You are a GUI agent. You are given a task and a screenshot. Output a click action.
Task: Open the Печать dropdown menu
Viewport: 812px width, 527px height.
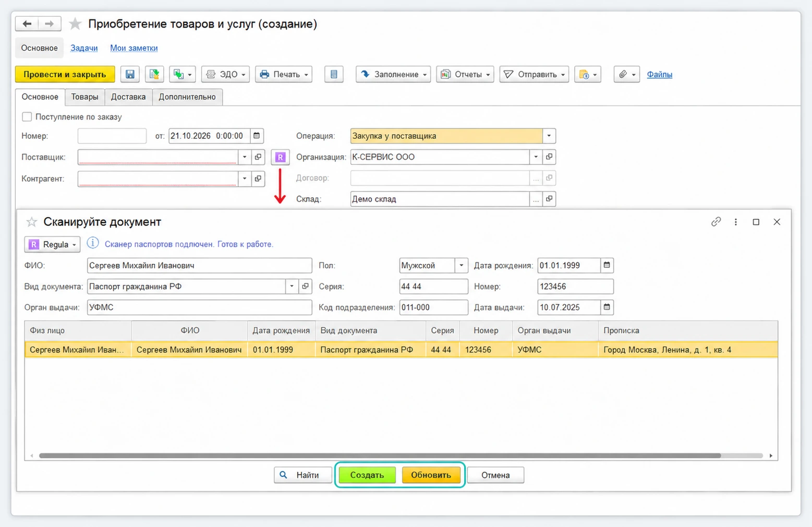[284, 74]
